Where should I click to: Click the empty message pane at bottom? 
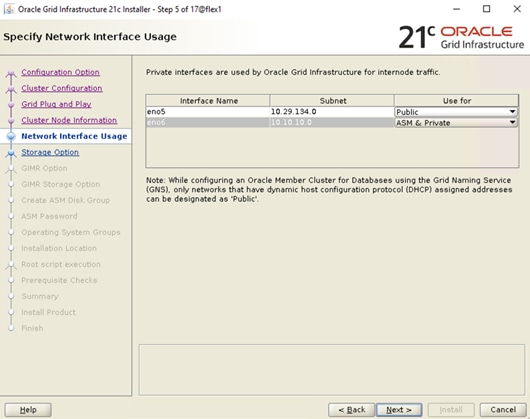click(x=332, y=370)
